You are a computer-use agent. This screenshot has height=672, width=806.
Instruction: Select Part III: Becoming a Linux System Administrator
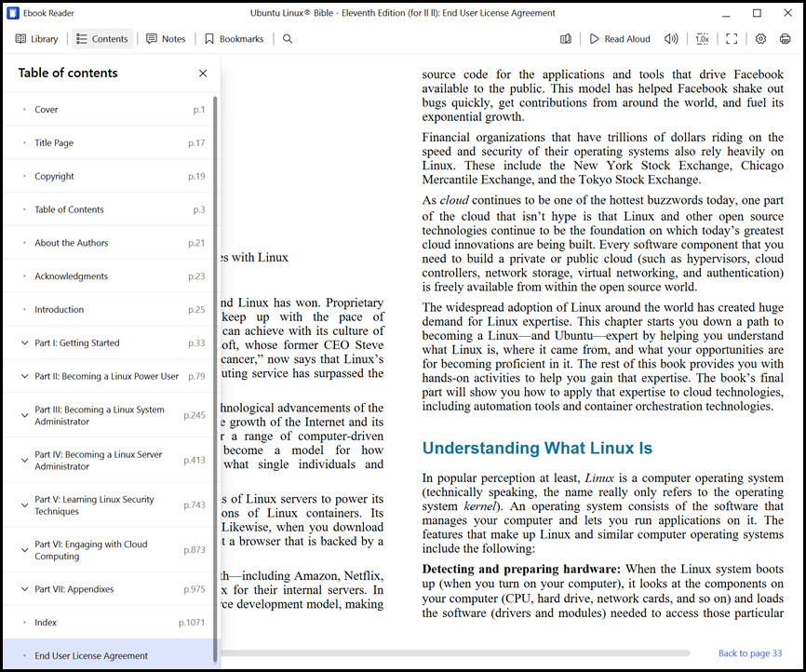109,415
